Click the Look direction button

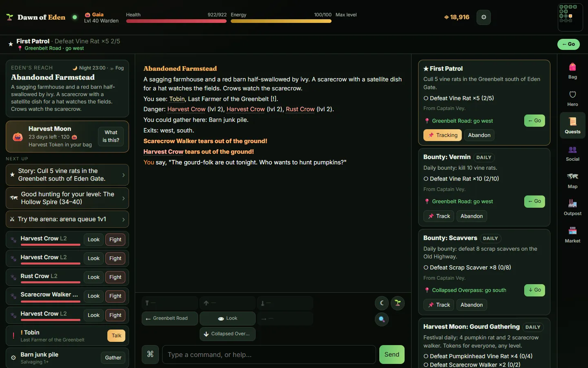point(227,319)
